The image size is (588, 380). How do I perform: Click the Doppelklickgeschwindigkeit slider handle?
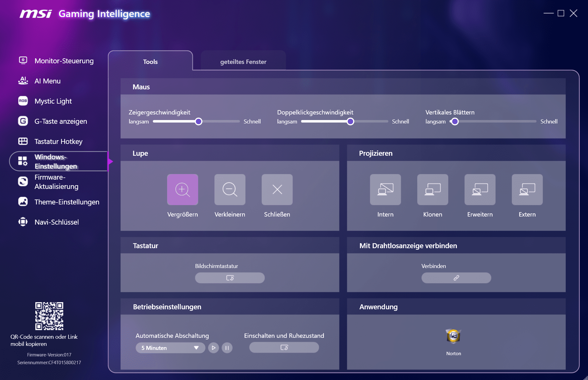(350, 121)
